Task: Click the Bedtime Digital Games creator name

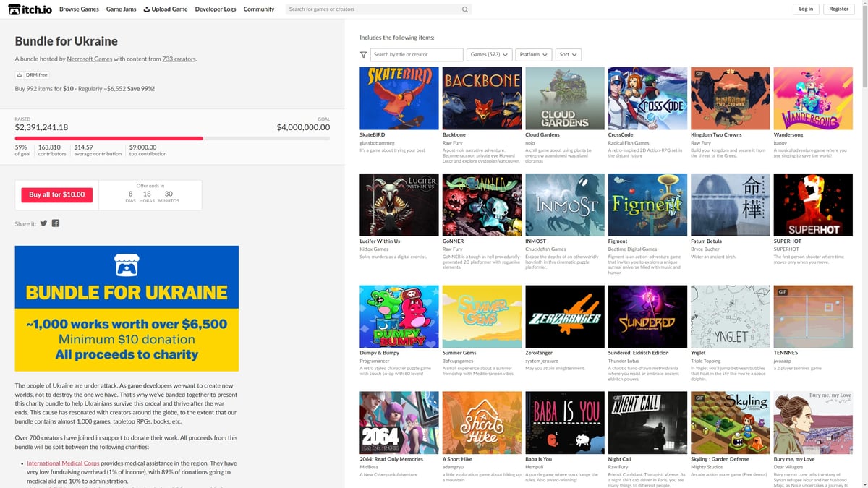Action: click(x=632, y=249)
